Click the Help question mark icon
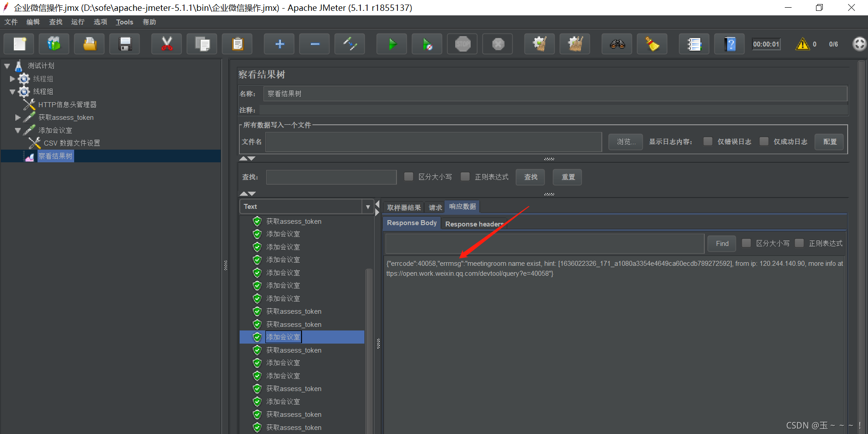 coord(730,44)
